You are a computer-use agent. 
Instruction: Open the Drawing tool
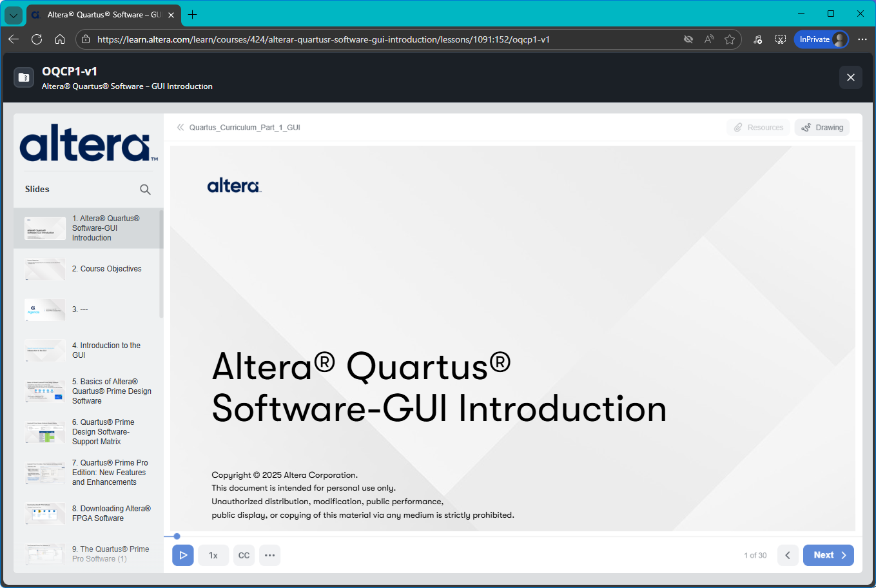click(822, 128)
